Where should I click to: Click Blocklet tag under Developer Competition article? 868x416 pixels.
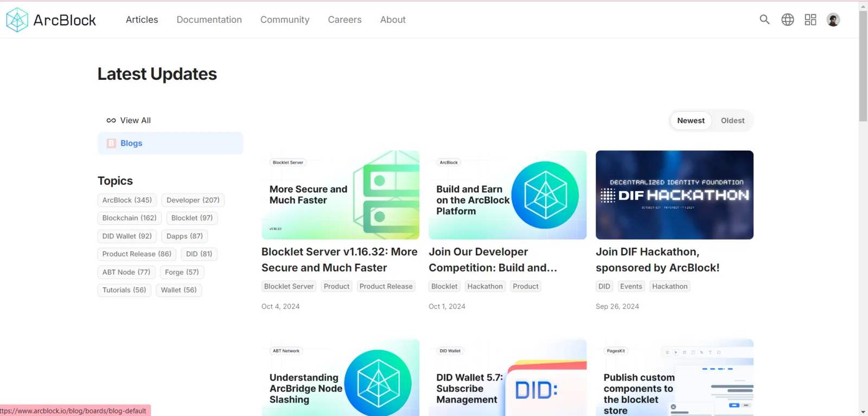(444, 286)
